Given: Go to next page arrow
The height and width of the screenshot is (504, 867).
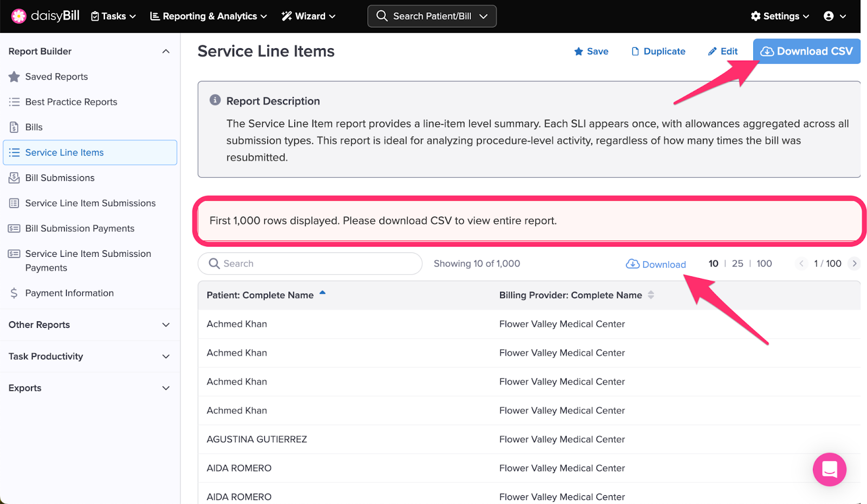Looking at the screenshot, I should 854,264.
